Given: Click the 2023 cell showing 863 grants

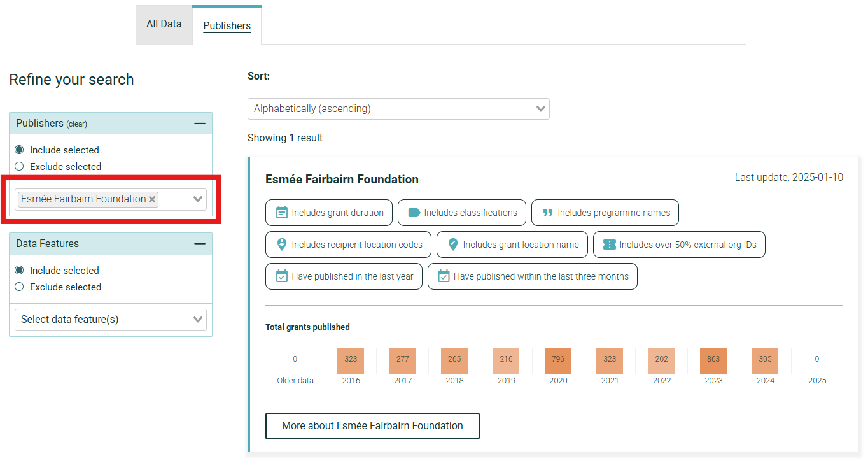Looking at the screenshot, I should 713,360.
